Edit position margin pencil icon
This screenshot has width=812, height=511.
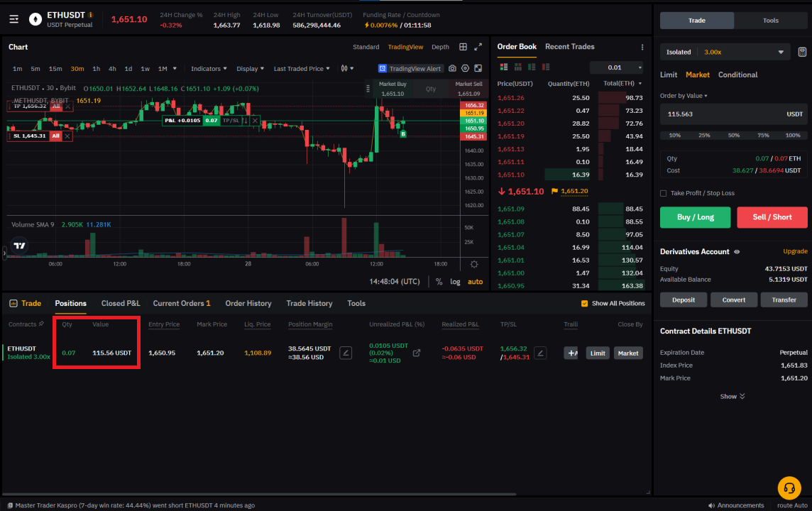coord(346,353)
